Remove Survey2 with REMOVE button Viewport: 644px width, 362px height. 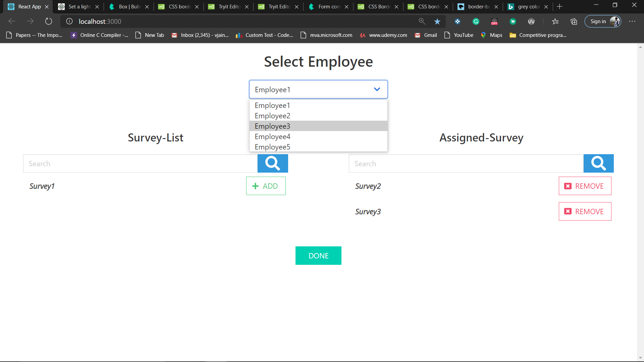585,186
